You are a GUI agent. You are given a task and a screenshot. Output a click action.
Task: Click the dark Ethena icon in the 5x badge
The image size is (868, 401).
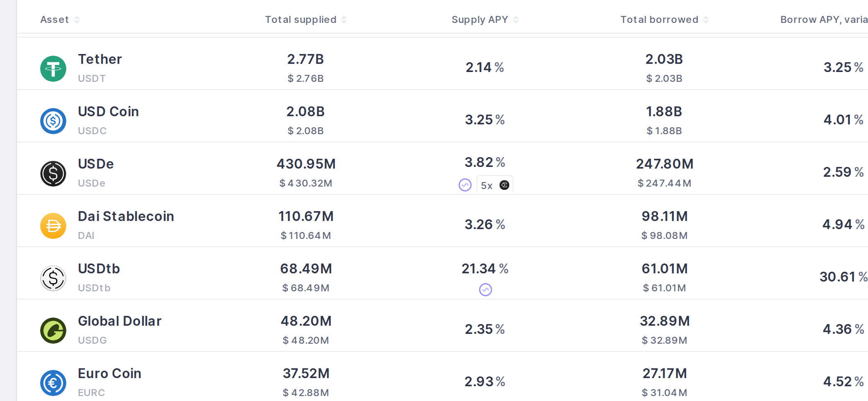[x=504, y=185]
